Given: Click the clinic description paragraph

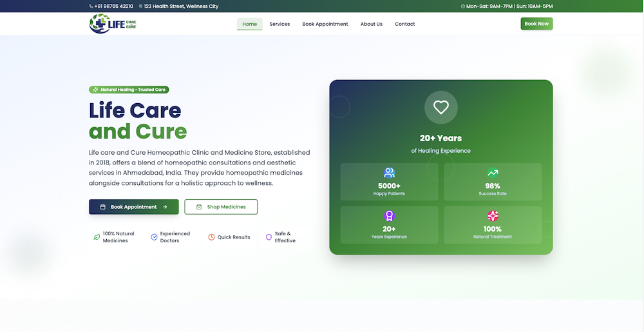Looking at the screenshot, I should (x=199, y=168).
